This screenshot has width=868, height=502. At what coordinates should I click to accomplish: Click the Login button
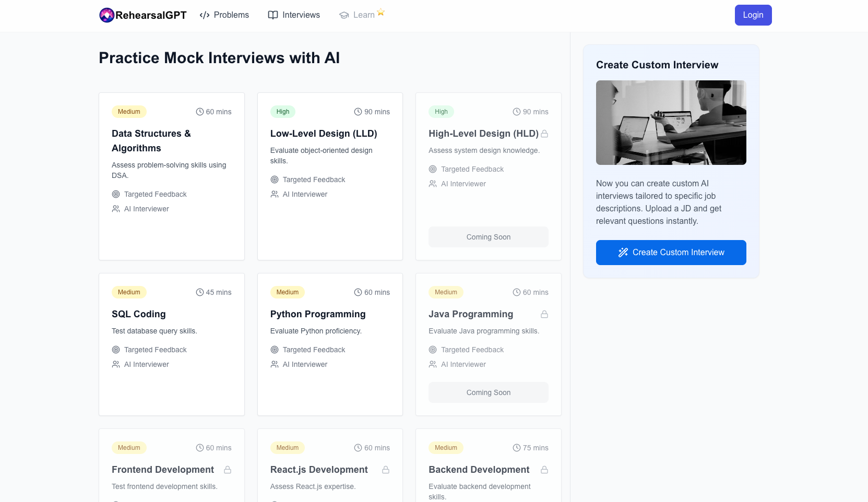(753, 15)
